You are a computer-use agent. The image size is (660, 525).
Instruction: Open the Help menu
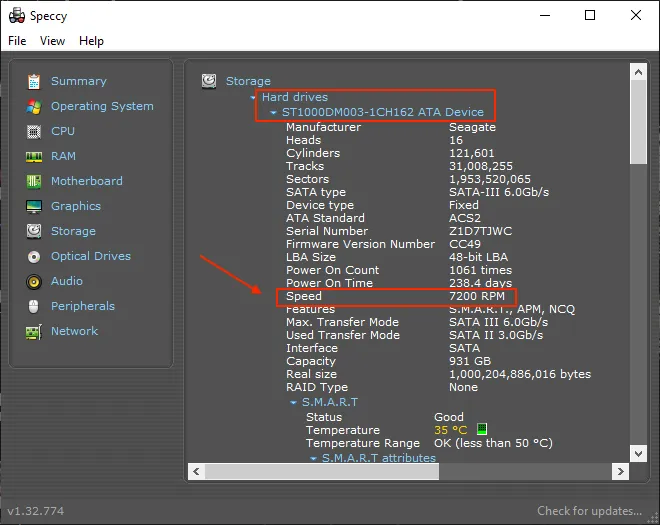click(x=91, y=41)
